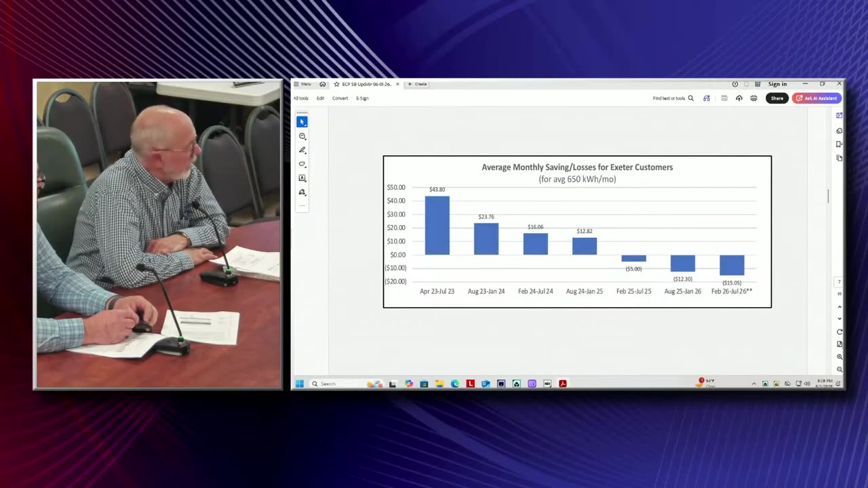Click the cloud upload icon
This screenshot has width=868, height=488.
point(739,98)
